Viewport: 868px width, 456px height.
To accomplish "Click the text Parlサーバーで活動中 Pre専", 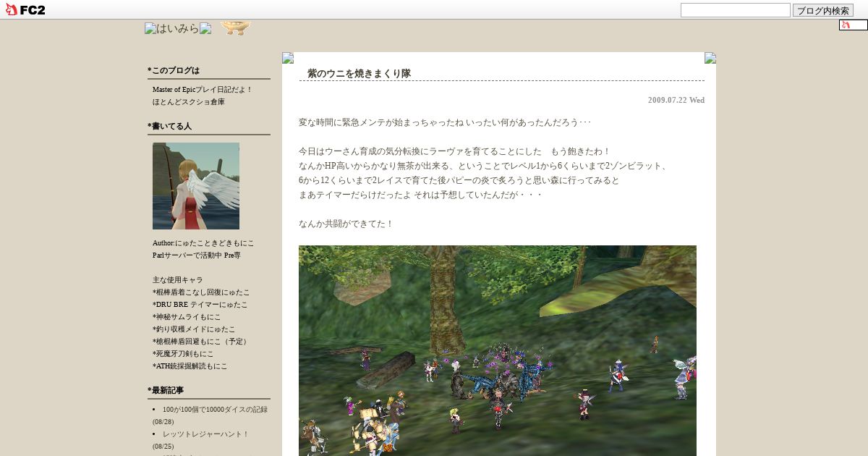I will point(197,255).
